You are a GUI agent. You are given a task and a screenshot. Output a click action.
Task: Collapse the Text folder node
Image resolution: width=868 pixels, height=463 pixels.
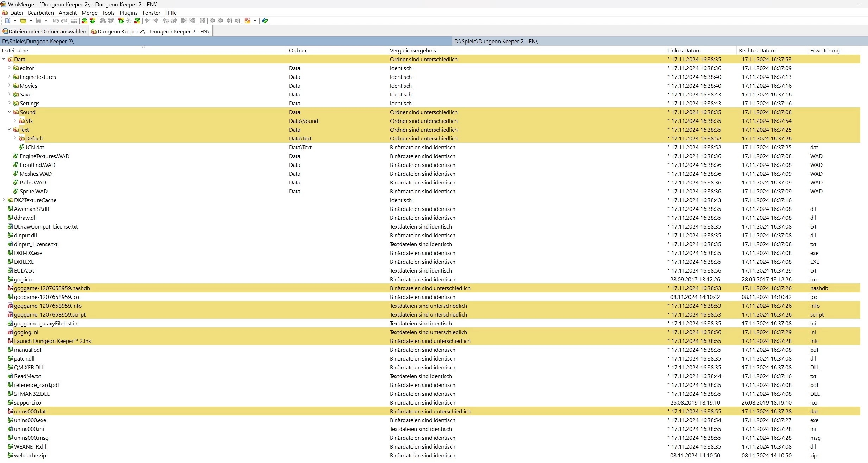click(x=9, y=129)
